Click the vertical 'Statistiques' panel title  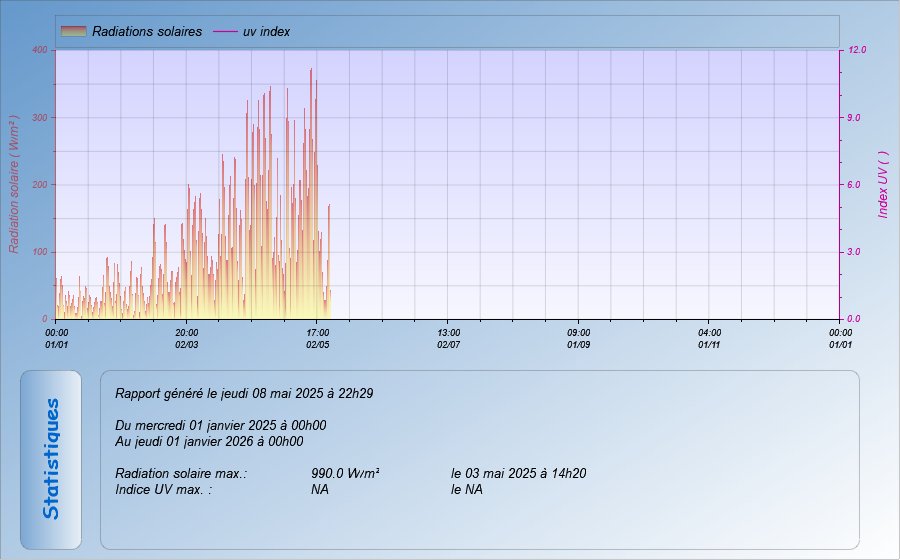point(51,459)
